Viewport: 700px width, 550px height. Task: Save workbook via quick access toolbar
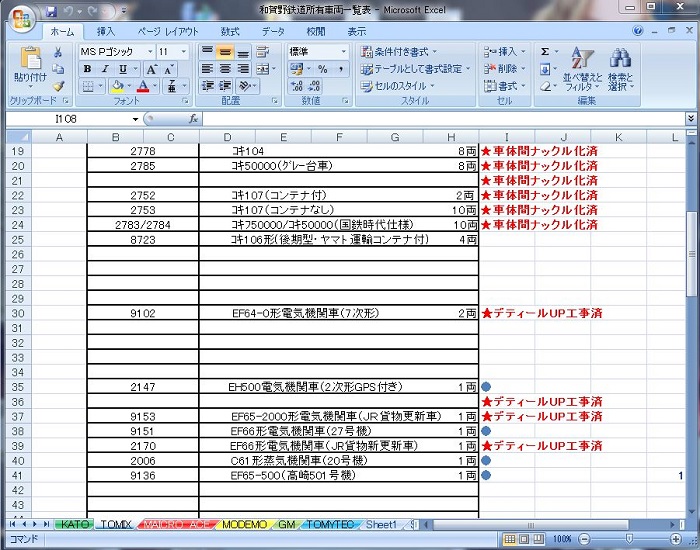point(51,11)
